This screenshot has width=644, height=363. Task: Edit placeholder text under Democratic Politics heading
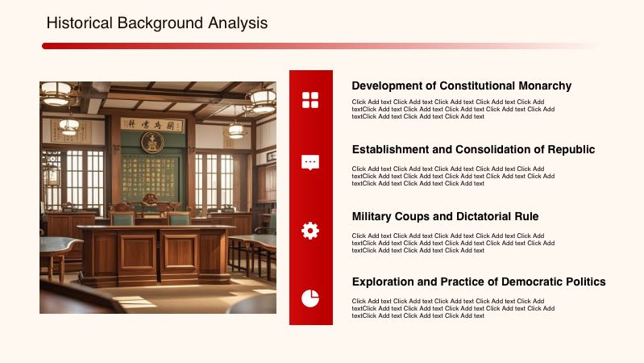click(453, 308)
